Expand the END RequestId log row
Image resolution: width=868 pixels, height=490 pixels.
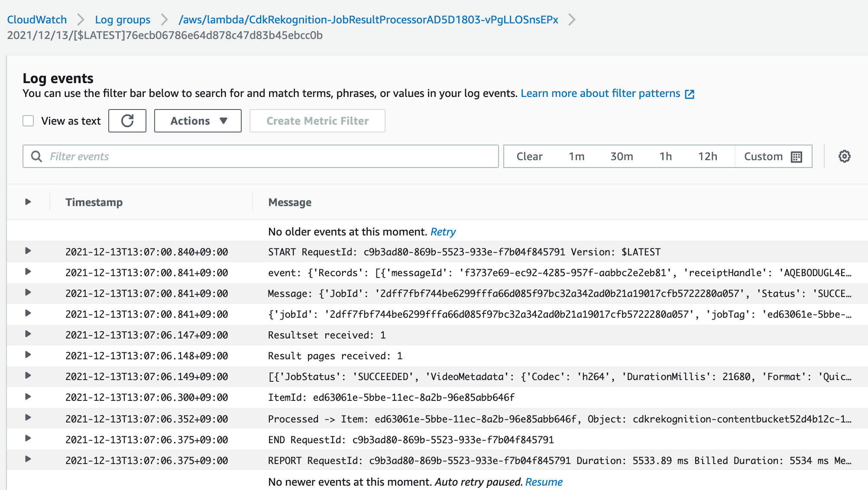click(x=28, y=438)
